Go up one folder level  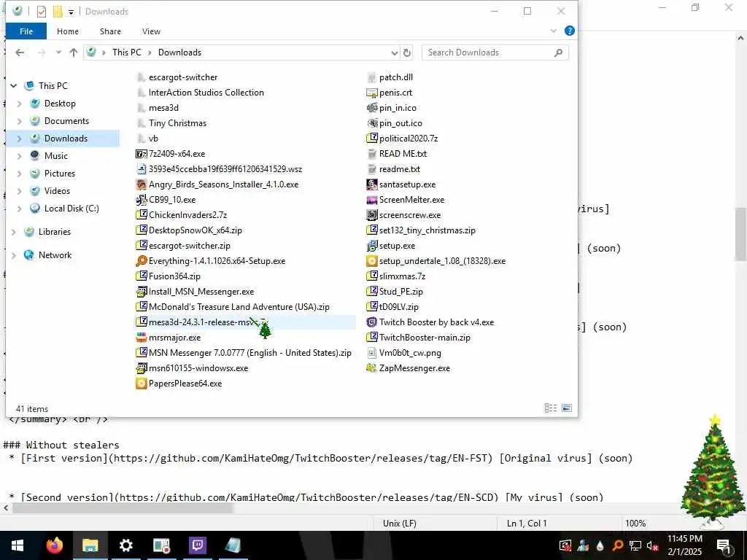[x=74, y=52]
